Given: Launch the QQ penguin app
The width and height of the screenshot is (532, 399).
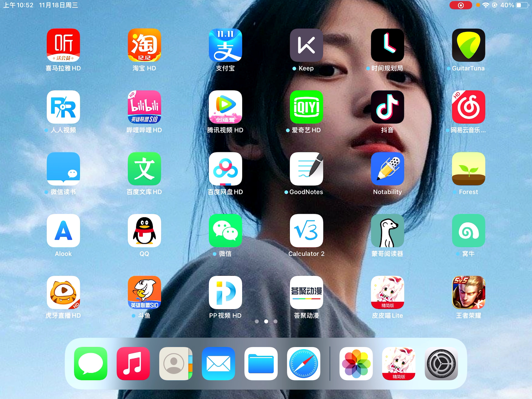Looking at the screenshot, I should (x=144, y=230).
